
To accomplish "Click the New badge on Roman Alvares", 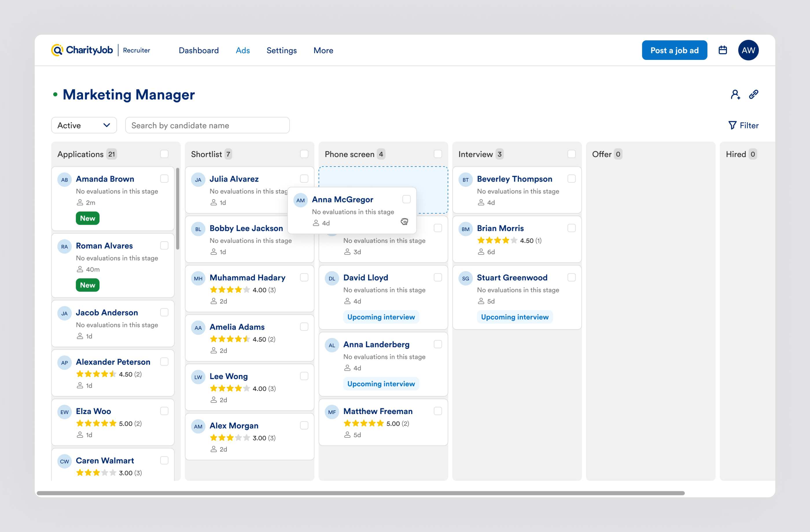I will pyautogui.click(x=87, y=285).
